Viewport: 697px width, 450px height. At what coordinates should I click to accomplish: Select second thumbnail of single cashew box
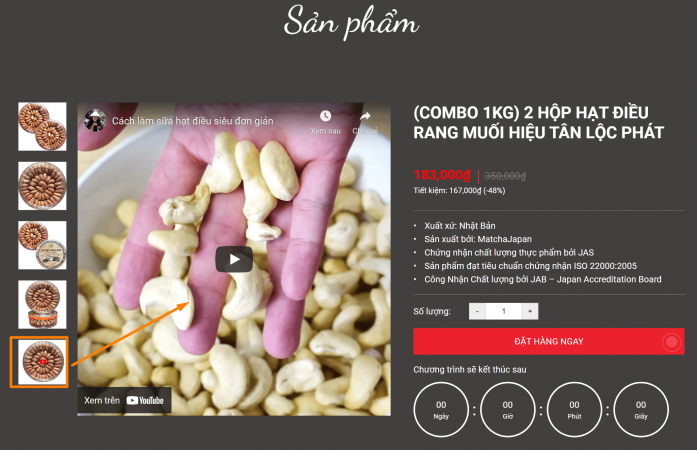pos(42,186)
